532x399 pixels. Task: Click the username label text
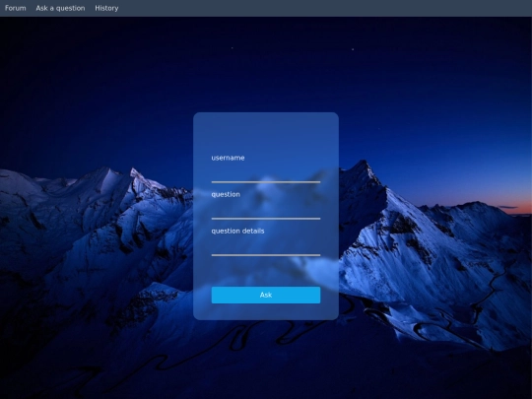pos(228,158)
